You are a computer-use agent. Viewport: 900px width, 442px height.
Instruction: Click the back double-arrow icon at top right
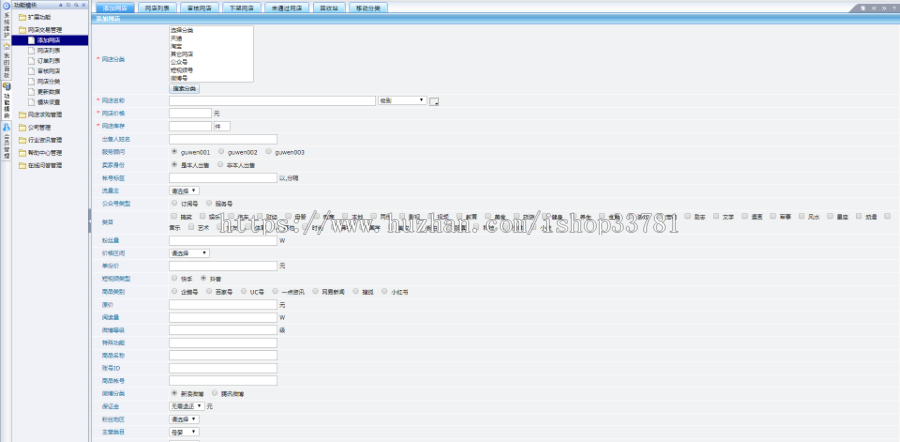[x=874, y=8]
